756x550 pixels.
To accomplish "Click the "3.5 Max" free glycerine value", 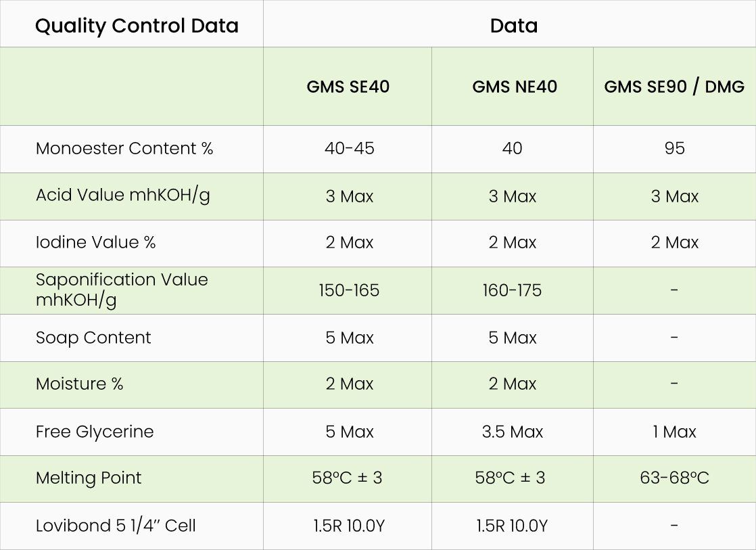I will tap(512, 432).
